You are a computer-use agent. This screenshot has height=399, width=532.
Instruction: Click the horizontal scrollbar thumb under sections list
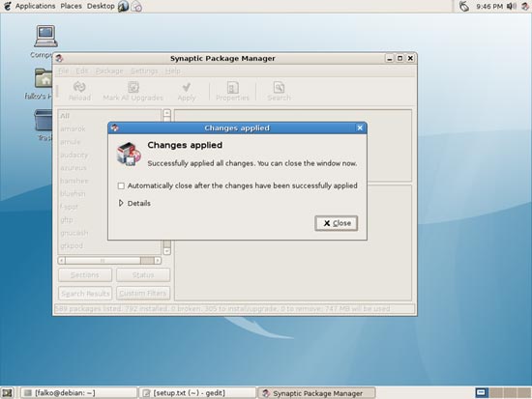[x=103, y=260]
